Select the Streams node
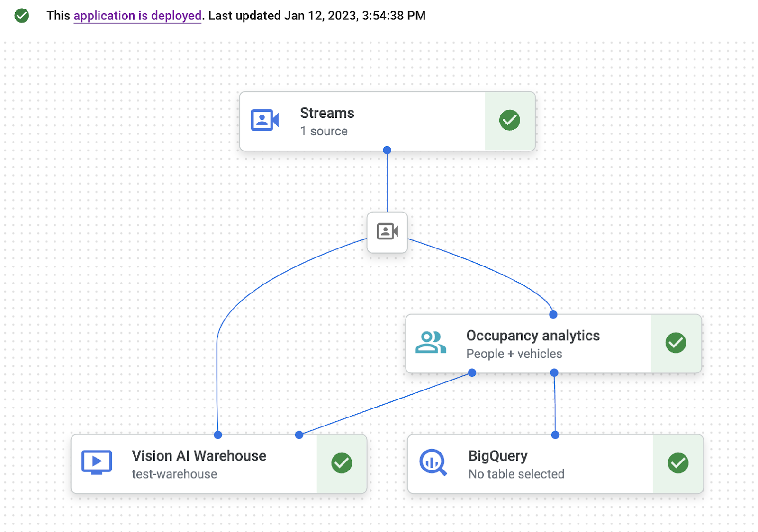The height and width of the screenshot is (532, 758). coord(360,121)
